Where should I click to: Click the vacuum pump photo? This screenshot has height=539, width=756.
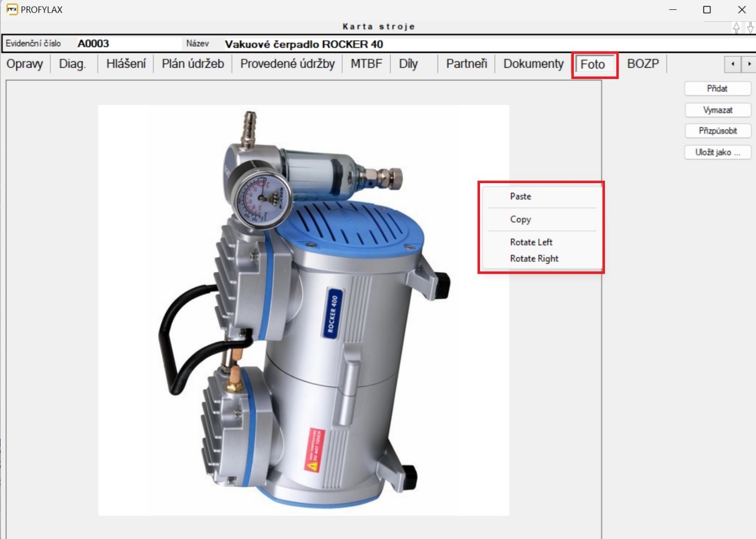click(x=303, y=310)
